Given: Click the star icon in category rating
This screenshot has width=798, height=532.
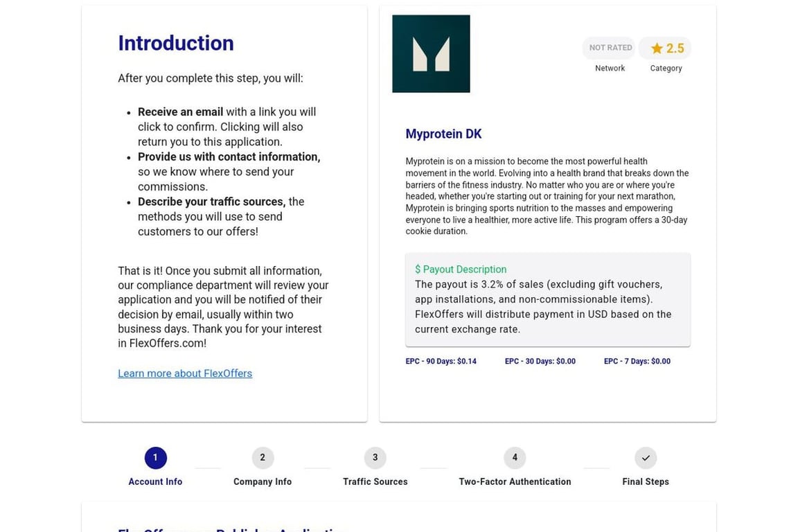Looking at the screenshot, I should click(x=657, y=48).
